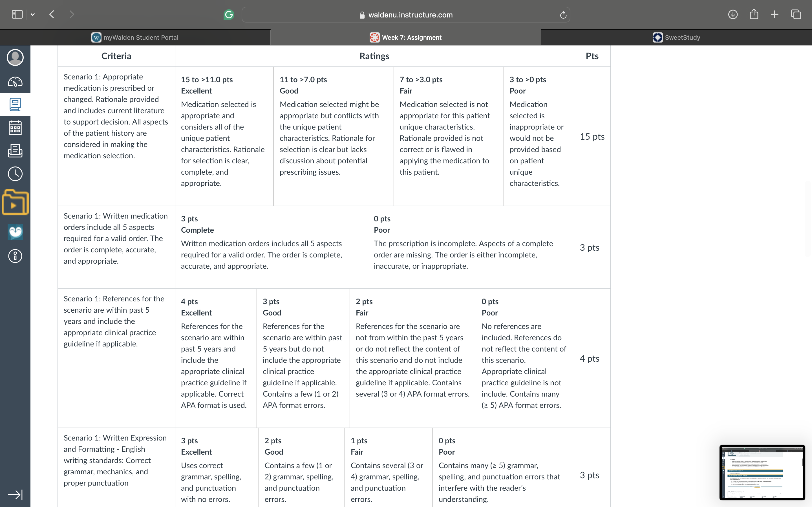Expand the Canvas navigation with arrow icon
The image size is (812, 507).
(x=15, y=495)
